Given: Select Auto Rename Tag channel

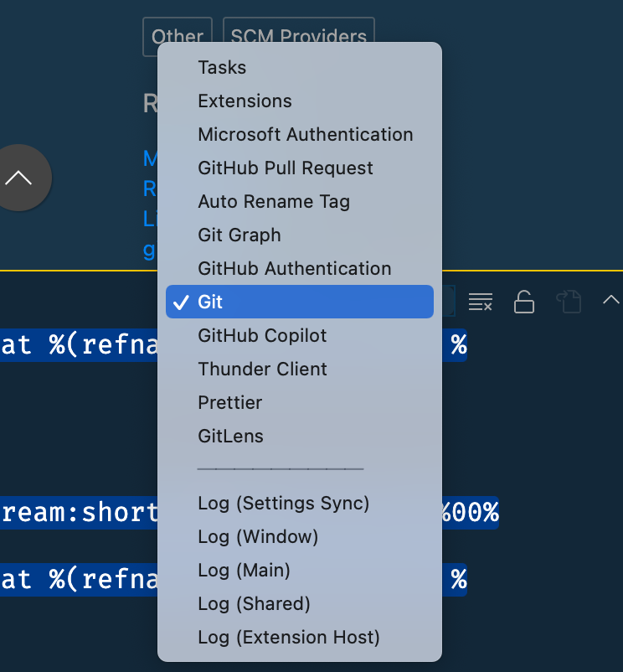Looking at the screenshot, I should tap(299, 201).
